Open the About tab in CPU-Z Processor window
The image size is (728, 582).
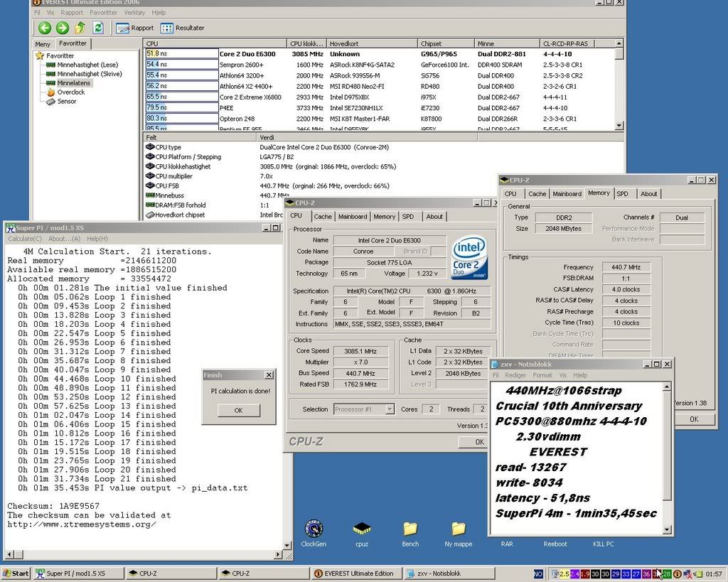[434, 217]
